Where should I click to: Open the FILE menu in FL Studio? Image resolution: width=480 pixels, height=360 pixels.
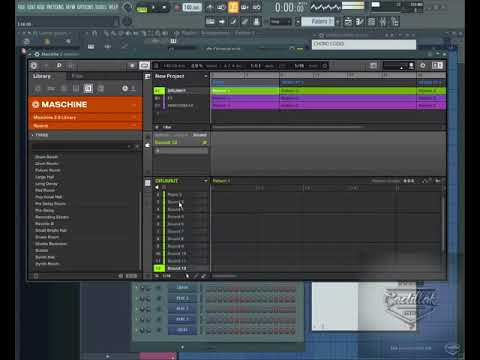point(21,7)
